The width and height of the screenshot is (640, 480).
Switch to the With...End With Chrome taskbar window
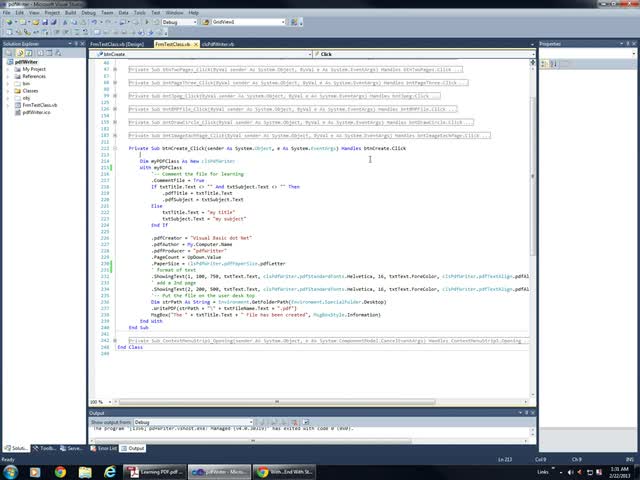pos(284,472)
